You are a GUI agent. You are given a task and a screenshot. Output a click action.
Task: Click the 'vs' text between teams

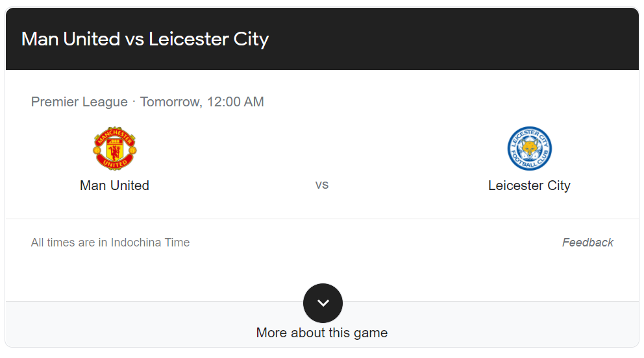322,185
